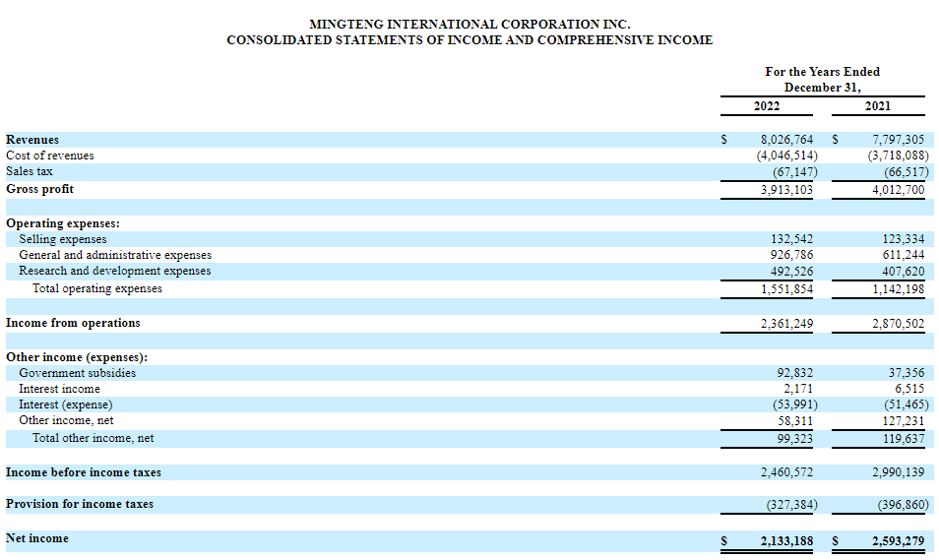Click income before taxes value 2,460,572
Image resolution: width=939 pixels, height=560 pixels.
pos(786,472)
